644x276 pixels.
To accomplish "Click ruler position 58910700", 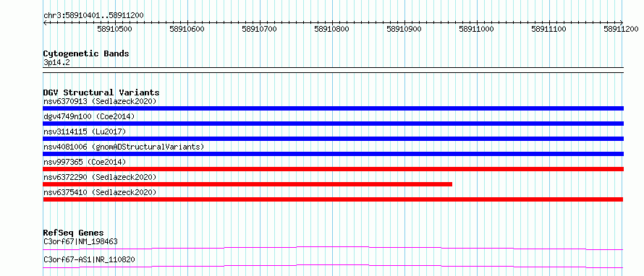I will (x=260, y=29).
